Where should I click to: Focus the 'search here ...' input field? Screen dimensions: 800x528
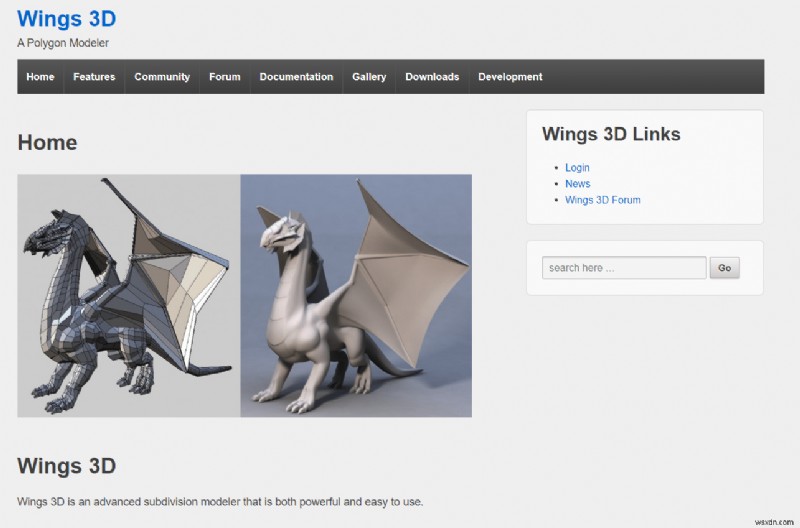(624, 268)
